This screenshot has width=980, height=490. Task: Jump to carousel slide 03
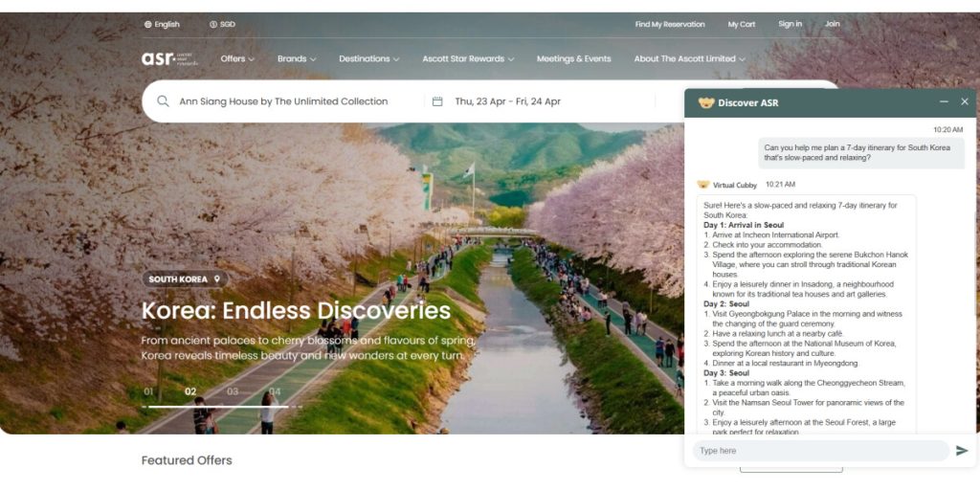click(233, 391)
